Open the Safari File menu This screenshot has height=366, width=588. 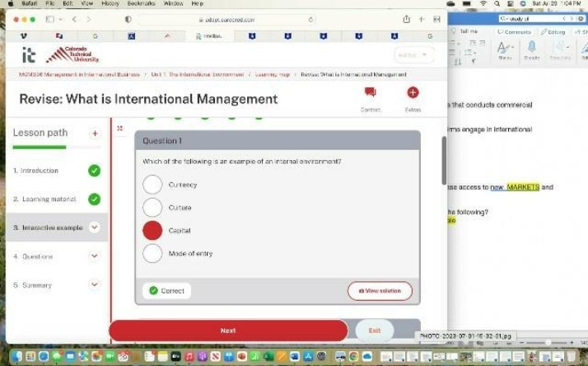point(50,3)
